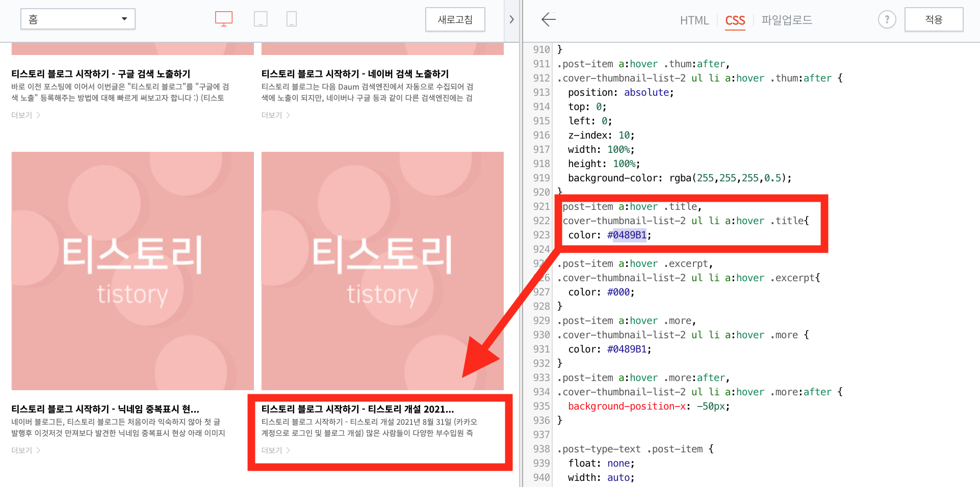This screenshot has height=487, width=980.
Task: Open the 파일업로드 tab
Action: point(787,20)
